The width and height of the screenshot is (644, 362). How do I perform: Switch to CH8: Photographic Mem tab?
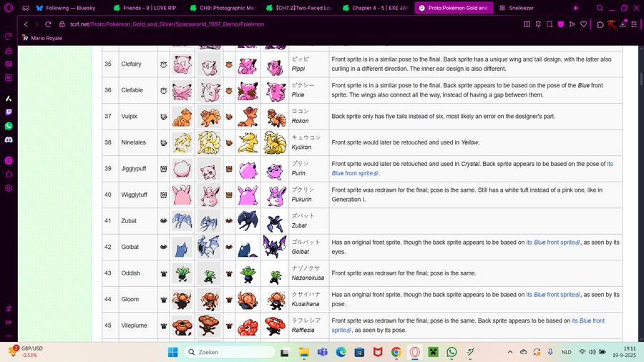pos(223,8)
